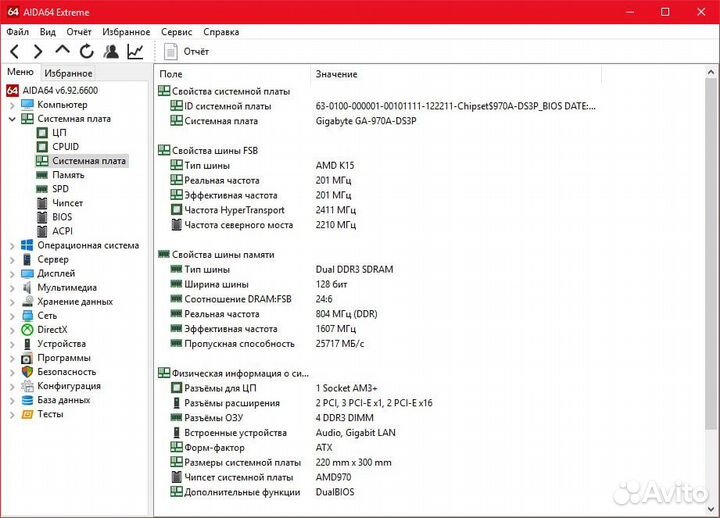
Task: Switch to the Меню tab in the sidebar
Action: click(20, 72)
